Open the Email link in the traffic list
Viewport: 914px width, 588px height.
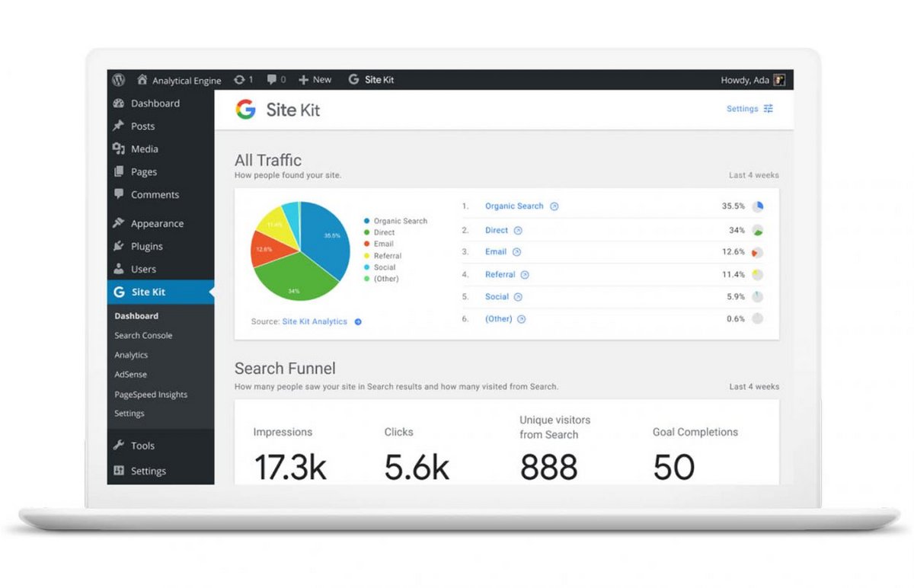tap(496, 252)
